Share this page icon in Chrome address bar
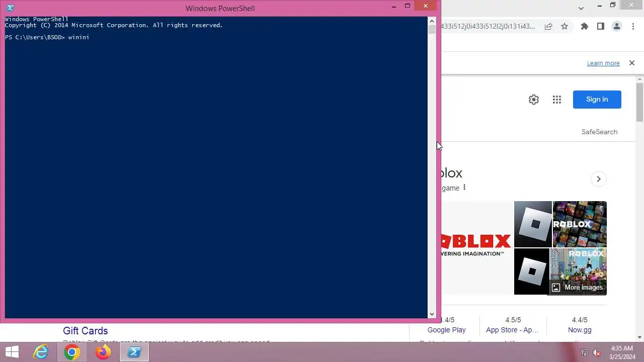The height and width of the screenshot is (362, 644). [548, 26]
